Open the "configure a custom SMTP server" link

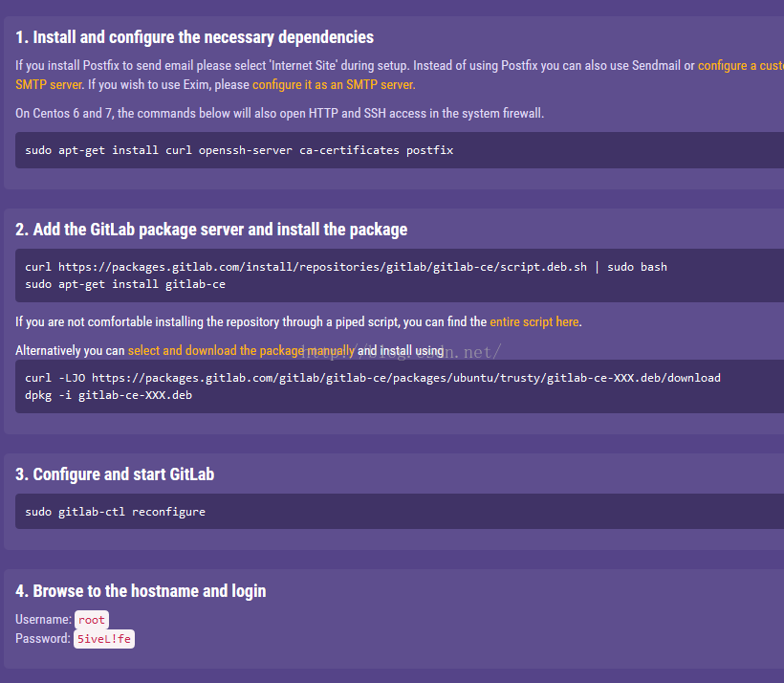[x=740, y=66]
